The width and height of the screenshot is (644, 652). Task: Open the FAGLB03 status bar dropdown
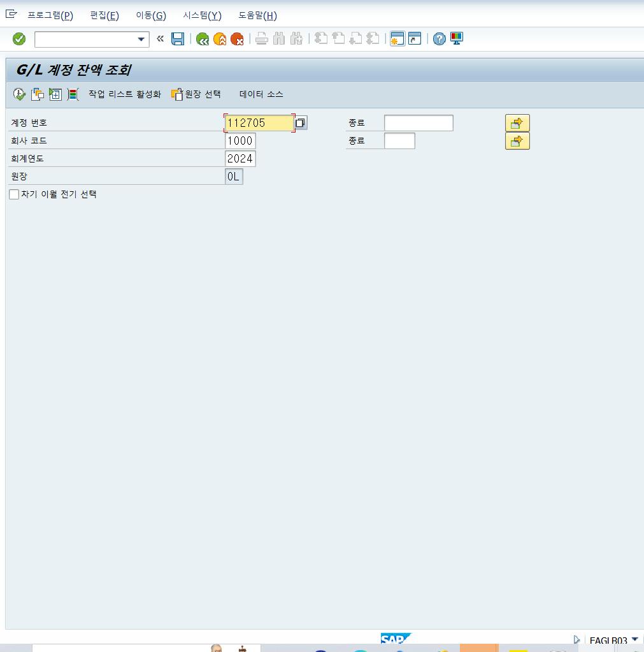[635, 639]
